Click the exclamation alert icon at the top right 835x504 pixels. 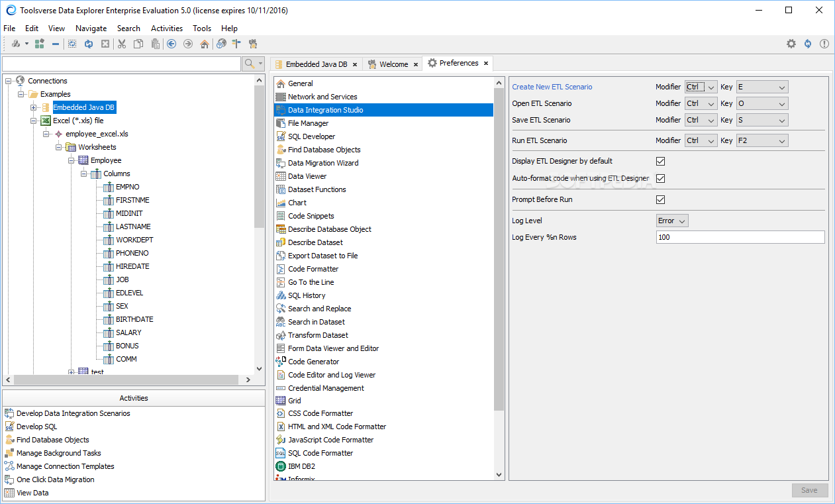point(824,44)
